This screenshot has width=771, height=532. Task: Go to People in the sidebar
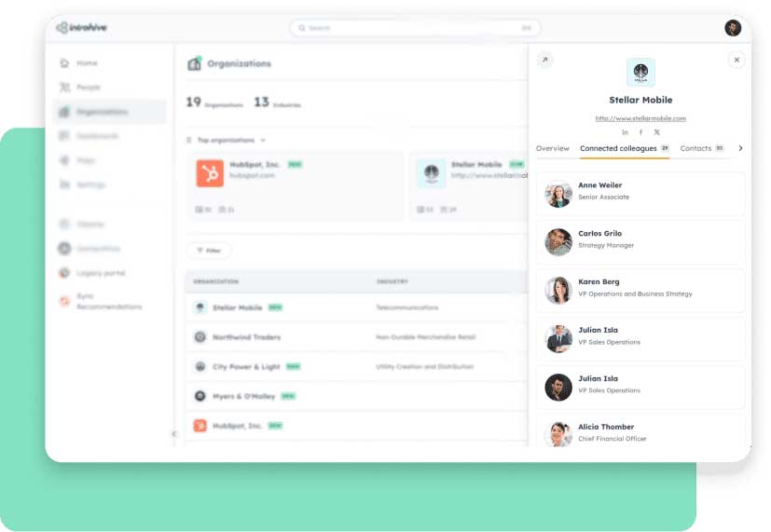(89, 88)
